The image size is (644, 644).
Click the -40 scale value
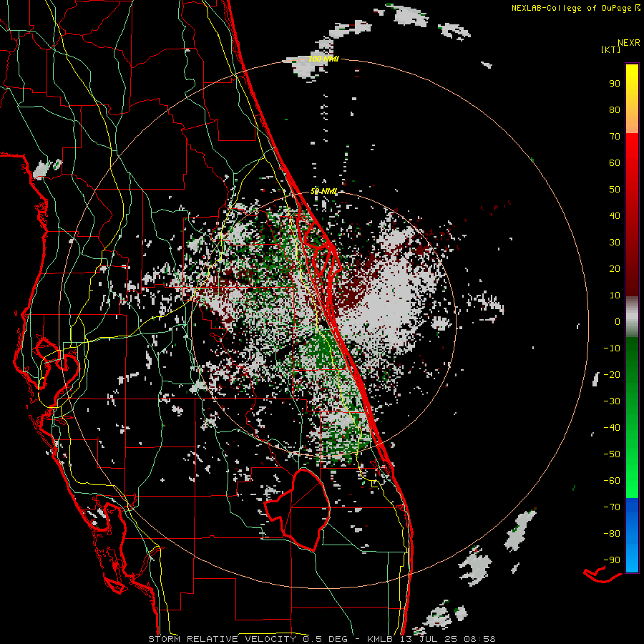(x=612, y=428)
